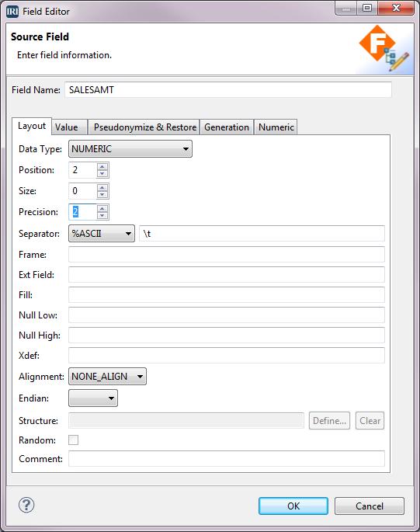Viewport: 420px width, 532px height.
Task: Increase Precision with up spinner arrow
Action: click(x=102, y=208)
